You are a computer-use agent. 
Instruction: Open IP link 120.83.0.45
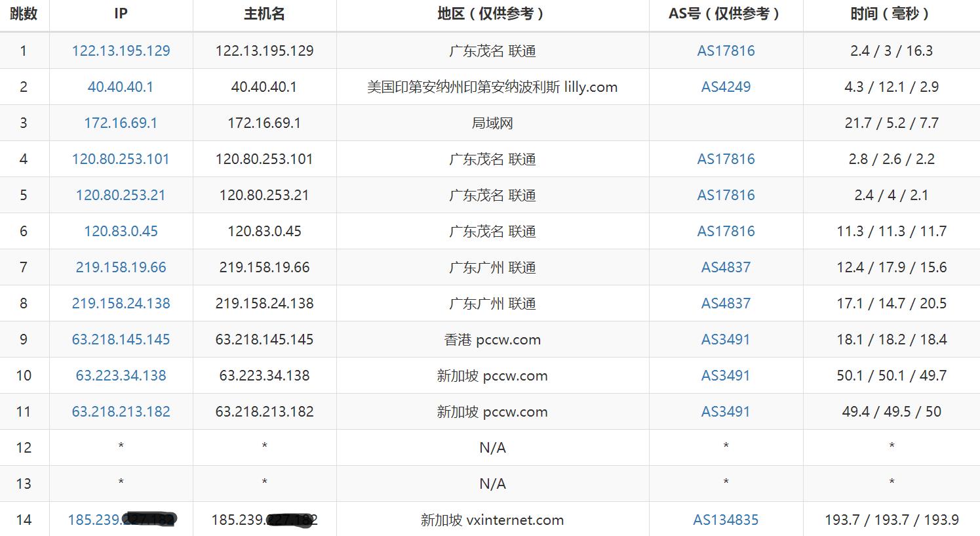[121, 232]
